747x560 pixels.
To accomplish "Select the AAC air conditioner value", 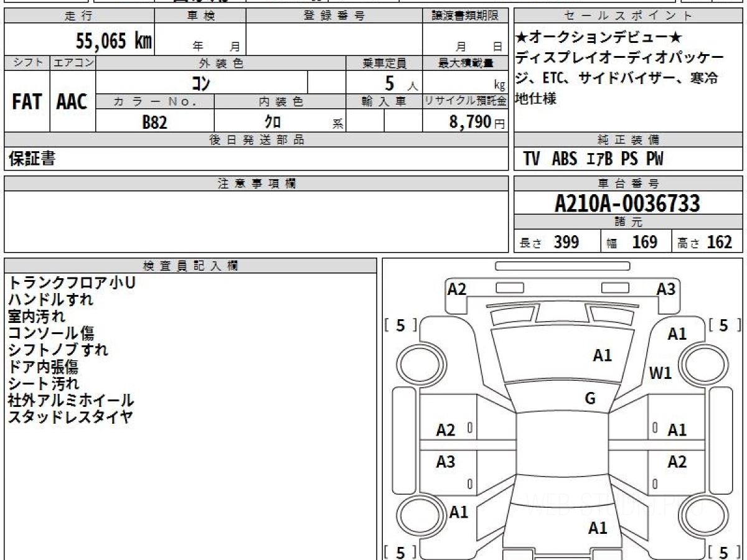I will coord(72,103).
